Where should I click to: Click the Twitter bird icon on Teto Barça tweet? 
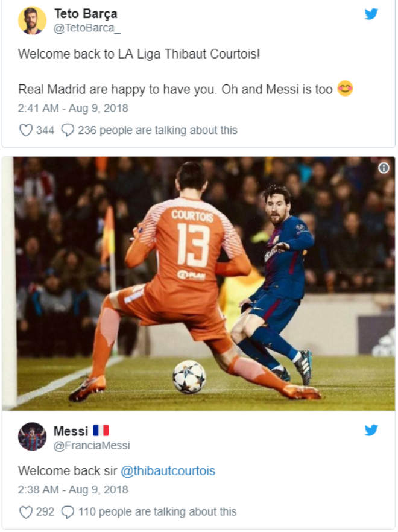coord(371,14)
